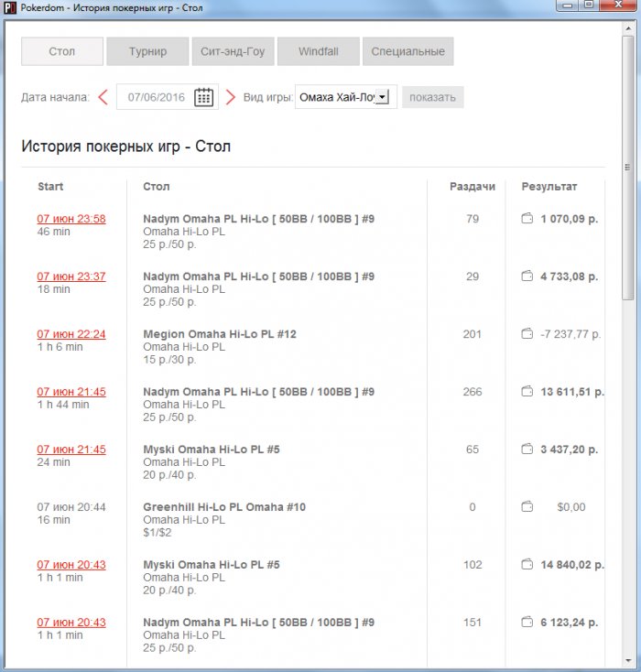Click the 07 июн 20:44 start time text

click(71, 507)
